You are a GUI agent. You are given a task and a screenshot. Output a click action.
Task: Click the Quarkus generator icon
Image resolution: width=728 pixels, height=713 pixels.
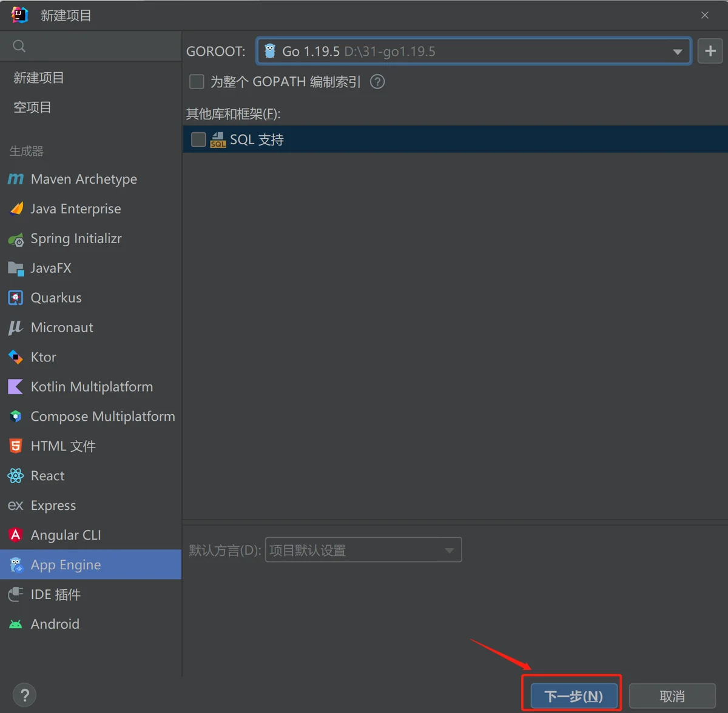[16, 298]
